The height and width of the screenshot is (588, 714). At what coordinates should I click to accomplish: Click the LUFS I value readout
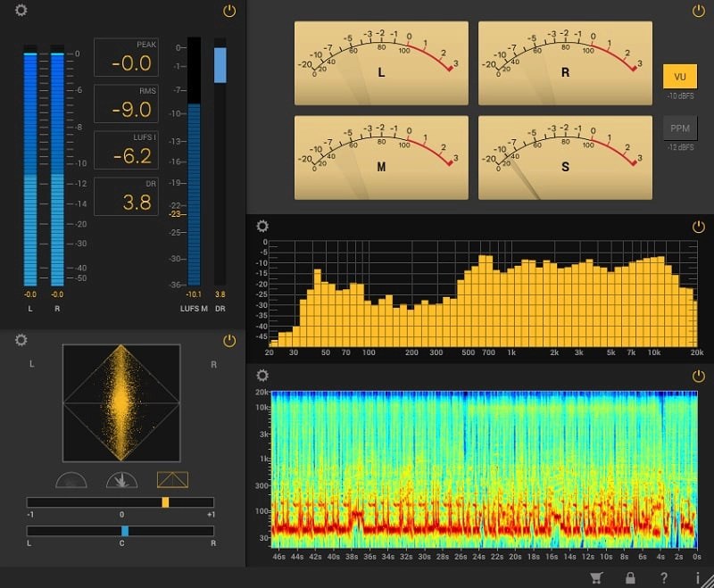tap(126, 149)
